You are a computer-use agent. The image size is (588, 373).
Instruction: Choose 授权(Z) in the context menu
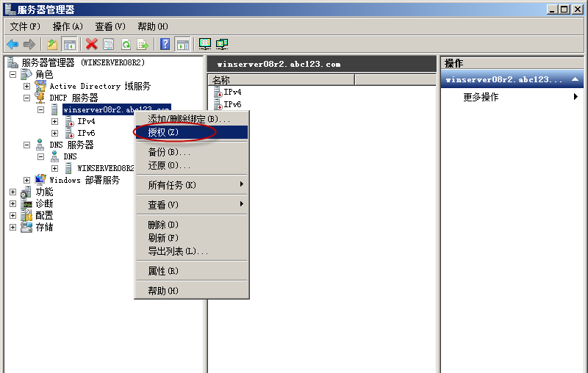192,132
